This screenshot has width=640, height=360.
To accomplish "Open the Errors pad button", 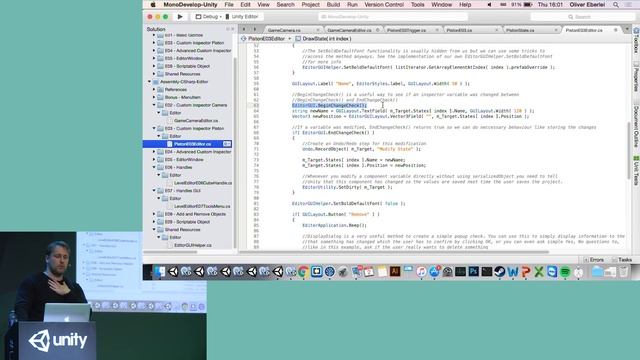I will point(594,260).
